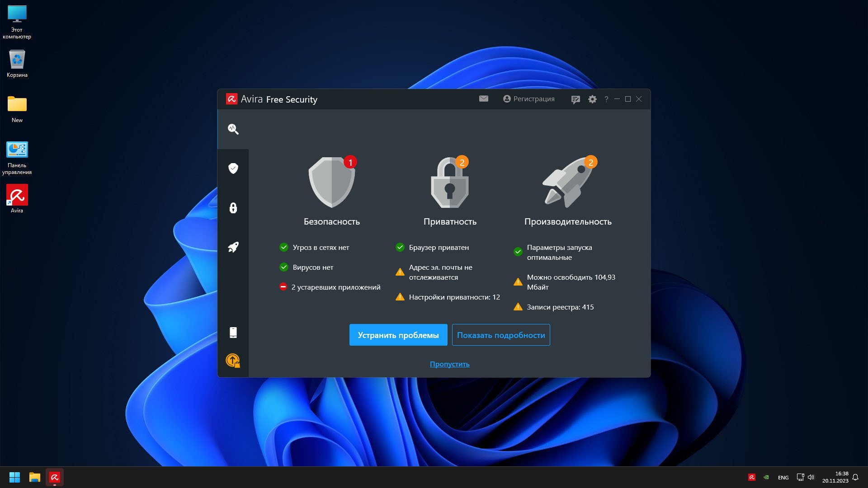Screen dimensions: 868x488
Task: Open the Performance rocket sidebar icon
Action: click(x=233, y=247)
